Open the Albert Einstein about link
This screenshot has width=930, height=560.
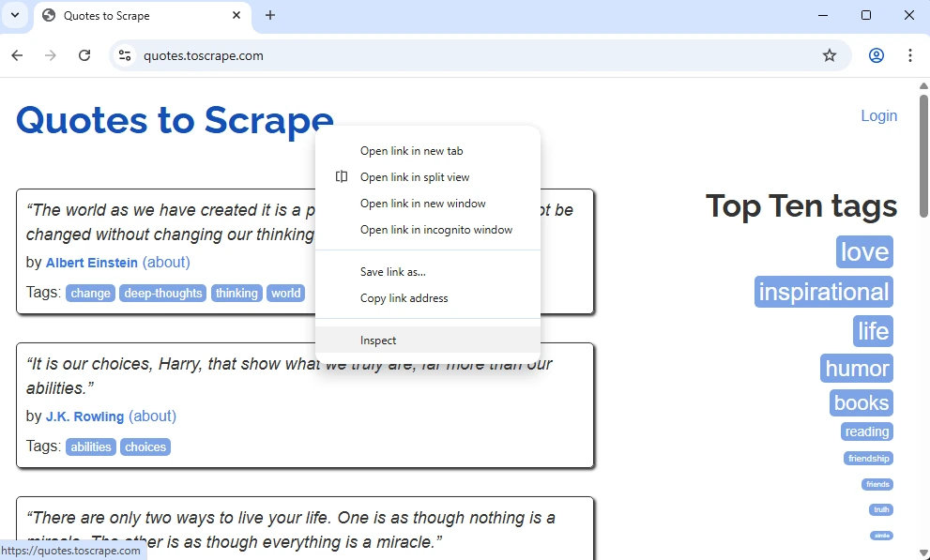[166, 262]
